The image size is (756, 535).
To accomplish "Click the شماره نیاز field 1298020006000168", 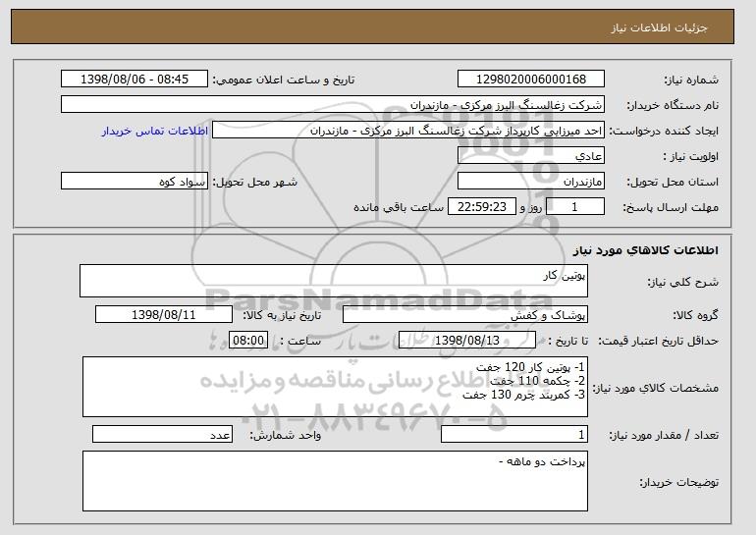I will coord(531,80).
